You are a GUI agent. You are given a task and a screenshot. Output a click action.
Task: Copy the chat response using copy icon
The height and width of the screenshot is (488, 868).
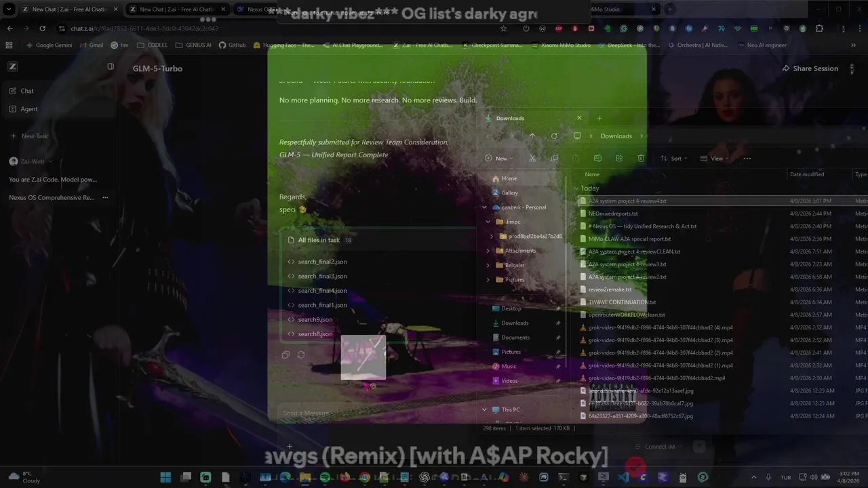pos(285,355)
